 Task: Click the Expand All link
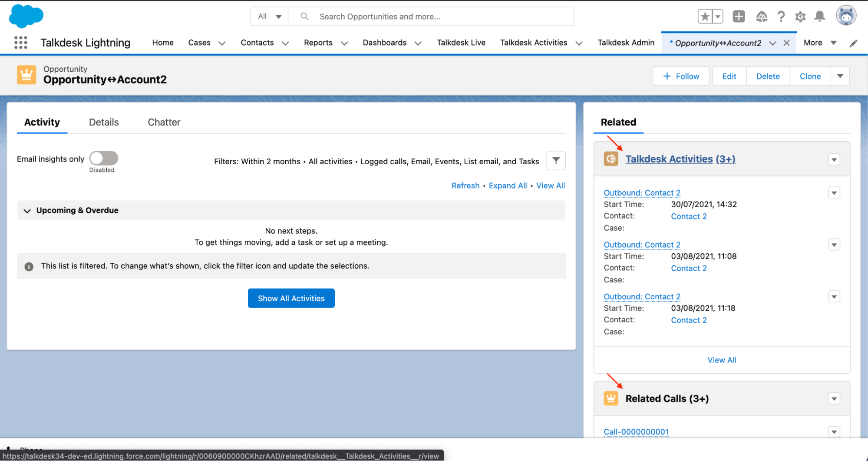point(508,186)
